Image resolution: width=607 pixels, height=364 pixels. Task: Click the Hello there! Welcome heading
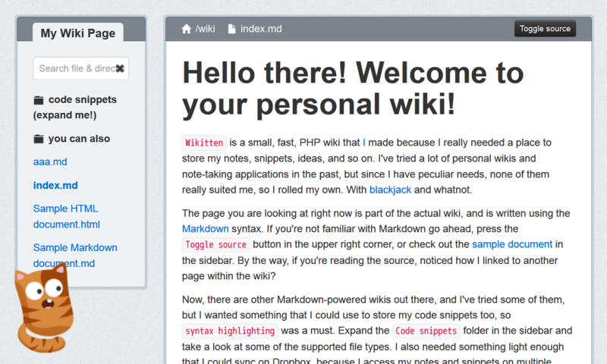pos(353,89)
